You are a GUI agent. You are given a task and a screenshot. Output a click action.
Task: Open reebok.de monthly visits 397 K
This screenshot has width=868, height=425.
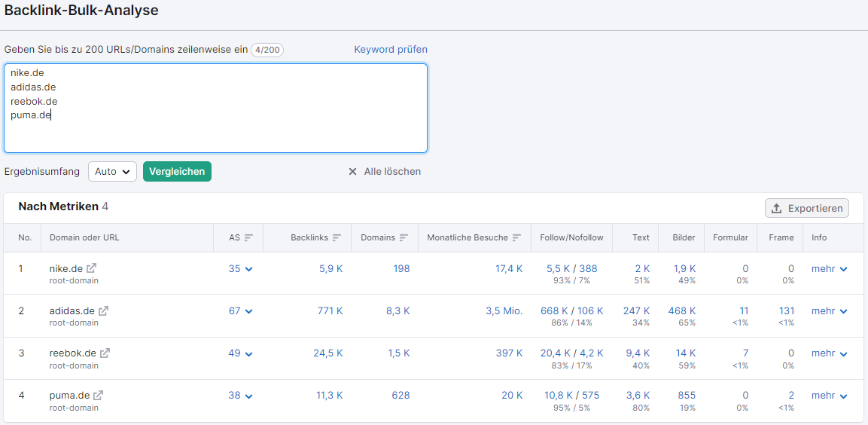pos(510,353)
